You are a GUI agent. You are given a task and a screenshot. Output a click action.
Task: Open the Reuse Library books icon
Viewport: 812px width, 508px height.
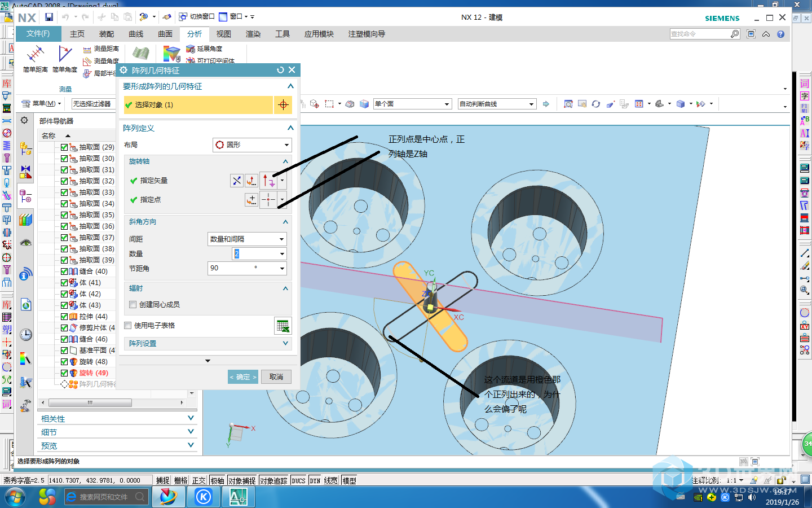(x=25, y=220)
